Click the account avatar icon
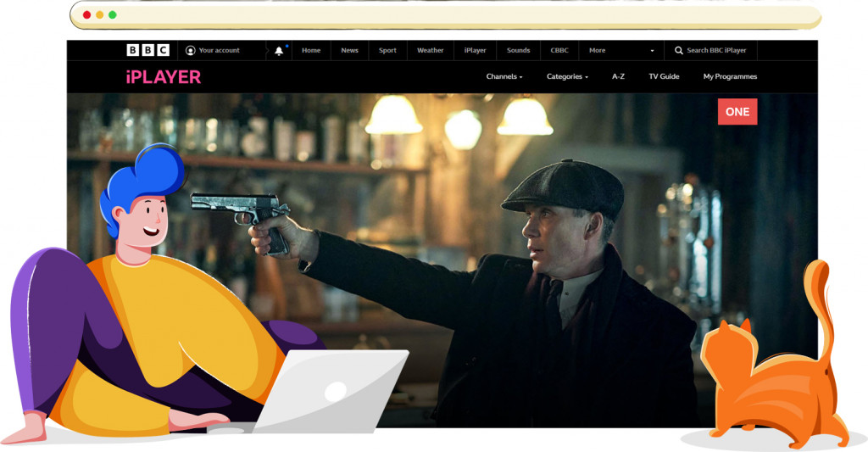 191,50
